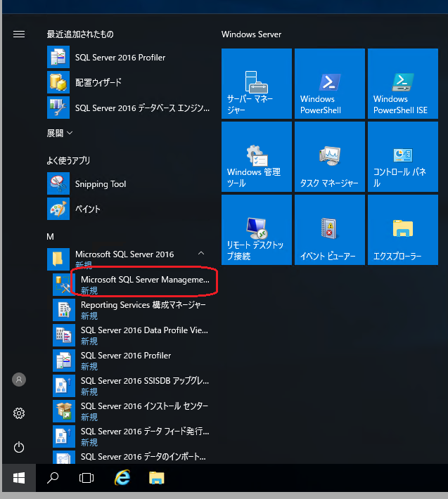
Task: Open the タスク マネージャー tile
Action: point(330,157)
